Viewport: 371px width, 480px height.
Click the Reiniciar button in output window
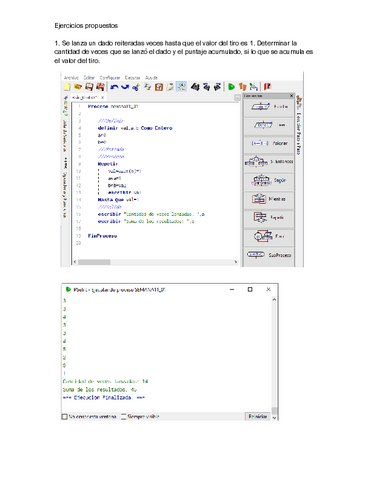[258, 416]
